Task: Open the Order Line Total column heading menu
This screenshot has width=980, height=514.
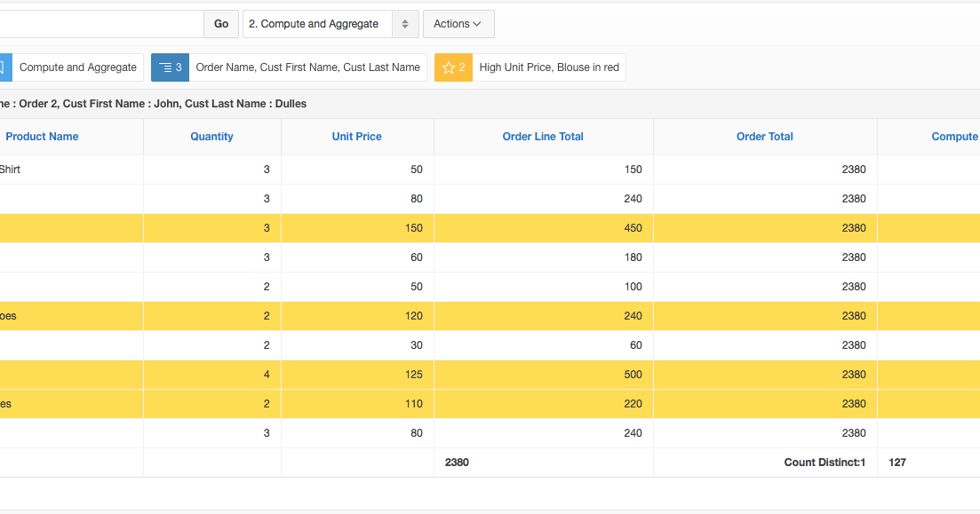Action: [543, 136]
